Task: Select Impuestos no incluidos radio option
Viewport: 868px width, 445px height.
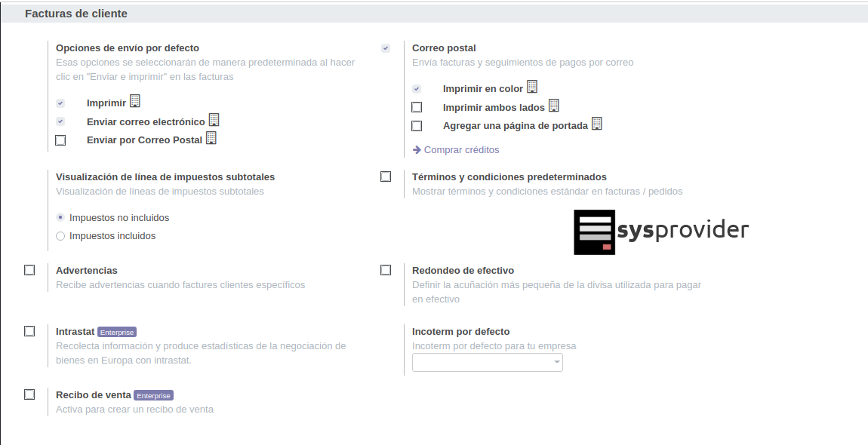Action: (x=60, y=217)
